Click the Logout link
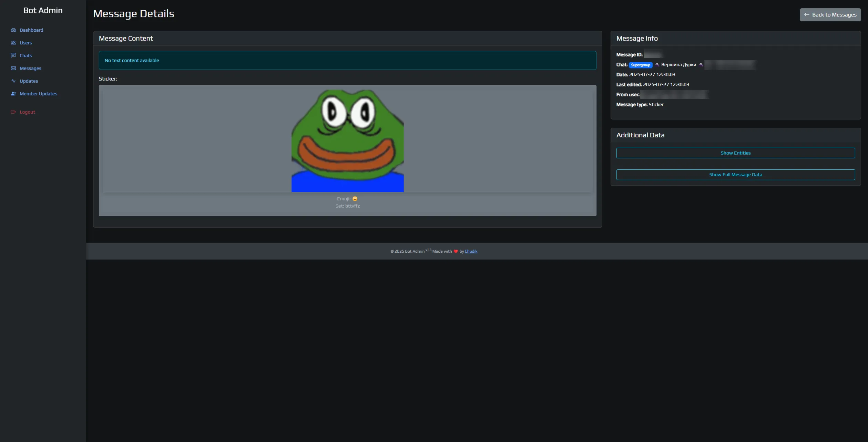The width and height of the screenshot is (868, 442). pos(27,112)
